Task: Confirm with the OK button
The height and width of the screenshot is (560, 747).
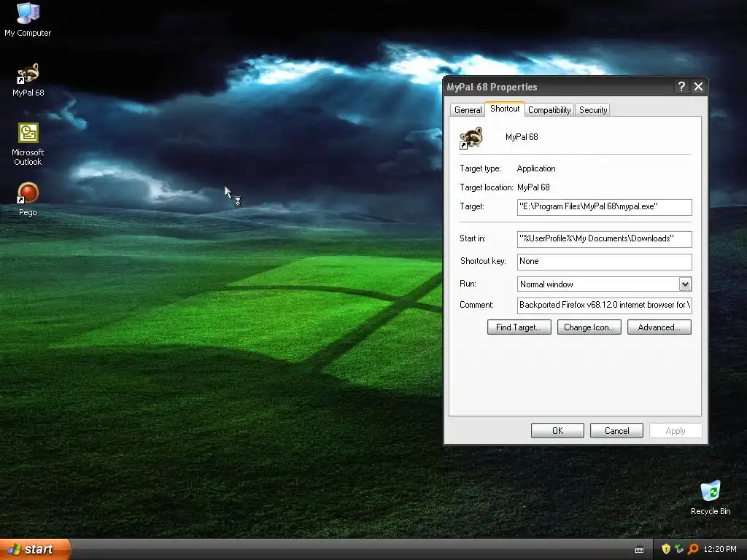Action: click(557, 430)
